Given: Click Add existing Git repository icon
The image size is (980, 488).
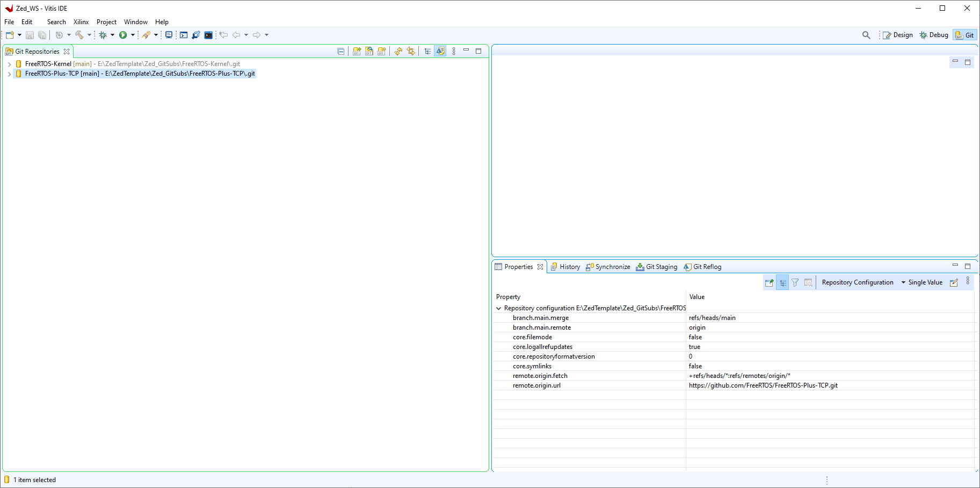Looking at the screenshot, I should 357,51.
